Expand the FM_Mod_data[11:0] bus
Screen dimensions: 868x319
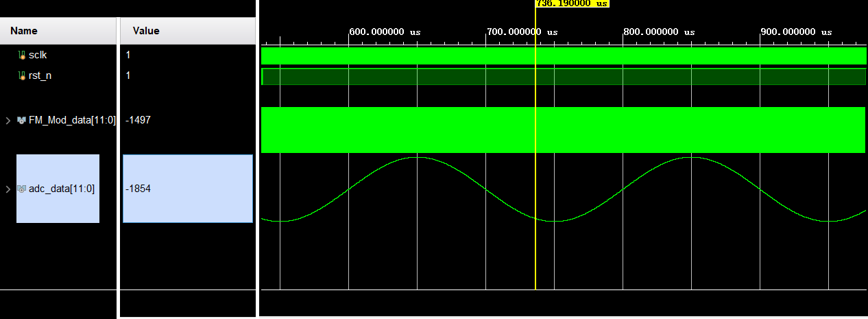coord(8,120)
